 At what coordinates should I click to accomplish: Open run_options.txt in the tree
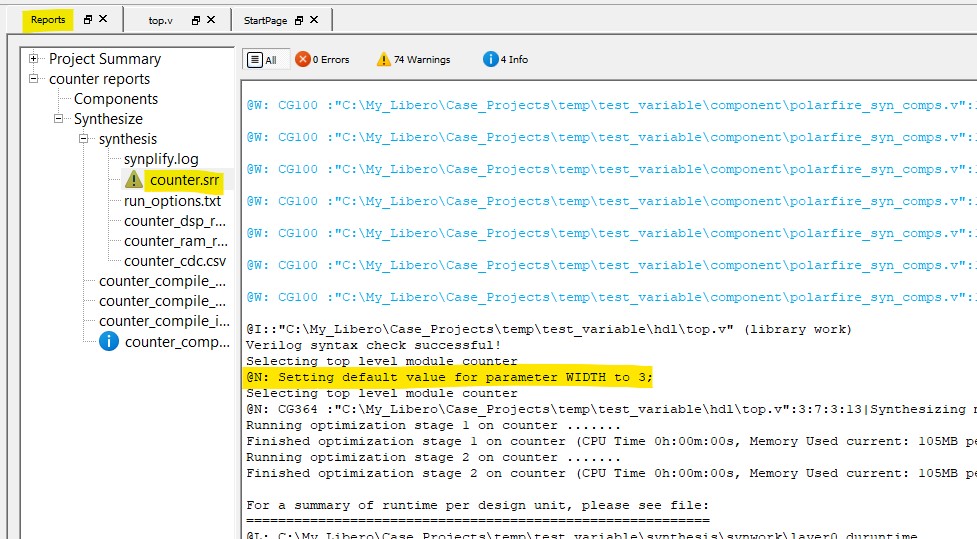[x=172, y=201]
